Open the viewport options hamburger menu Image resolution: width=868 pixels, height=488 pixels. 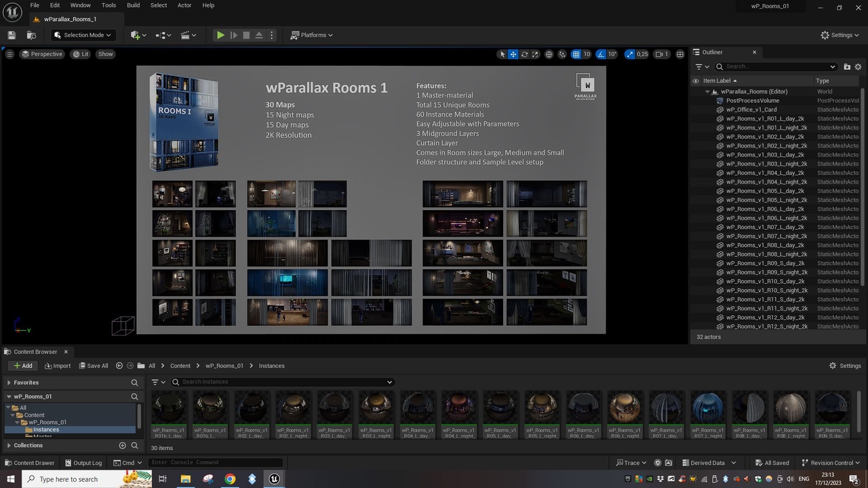[9, 54]
